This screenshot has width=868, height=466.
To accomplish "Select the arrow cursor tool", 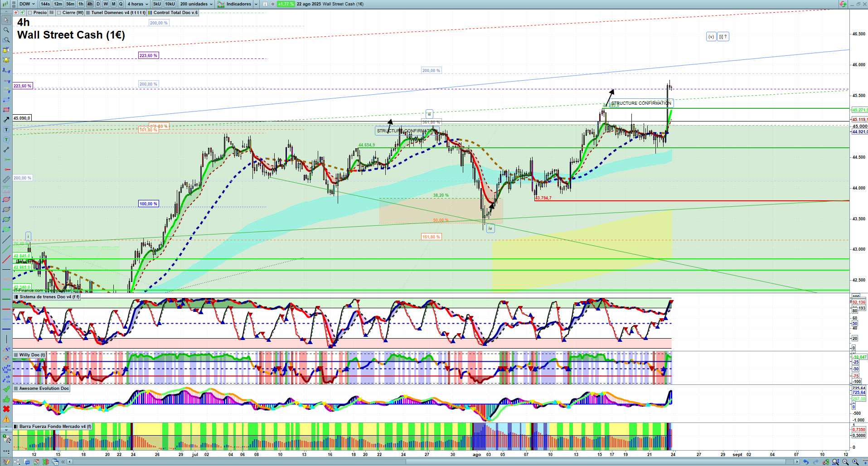I will click(x=6, y=20).
